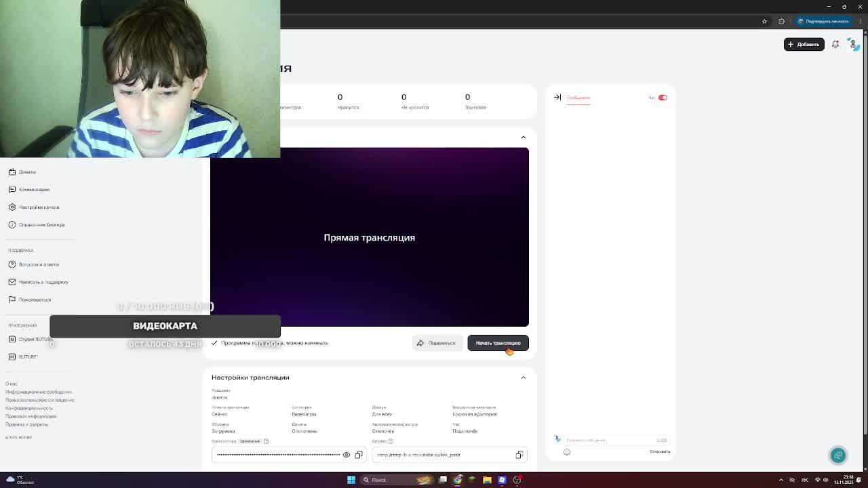Click the Донаты wallet icon
The width and height of the screenshot is (868, 488).
click(12, 172)
